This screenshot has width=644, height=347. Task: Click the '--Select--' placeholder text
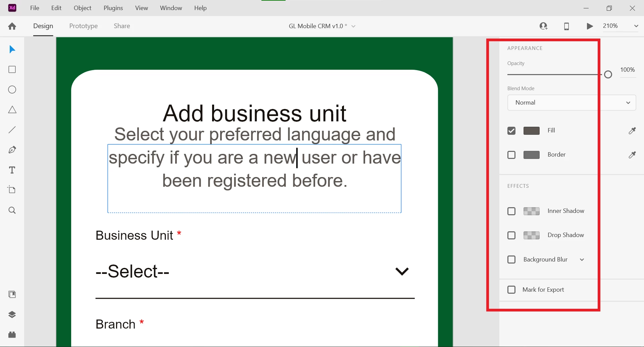coord(132,271)
